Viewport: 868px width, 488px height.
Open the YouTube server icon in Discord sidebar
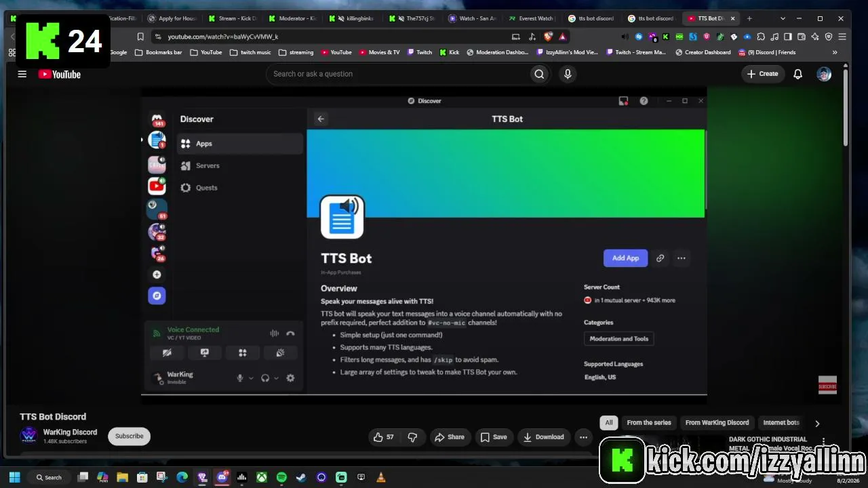pos(157,186)
